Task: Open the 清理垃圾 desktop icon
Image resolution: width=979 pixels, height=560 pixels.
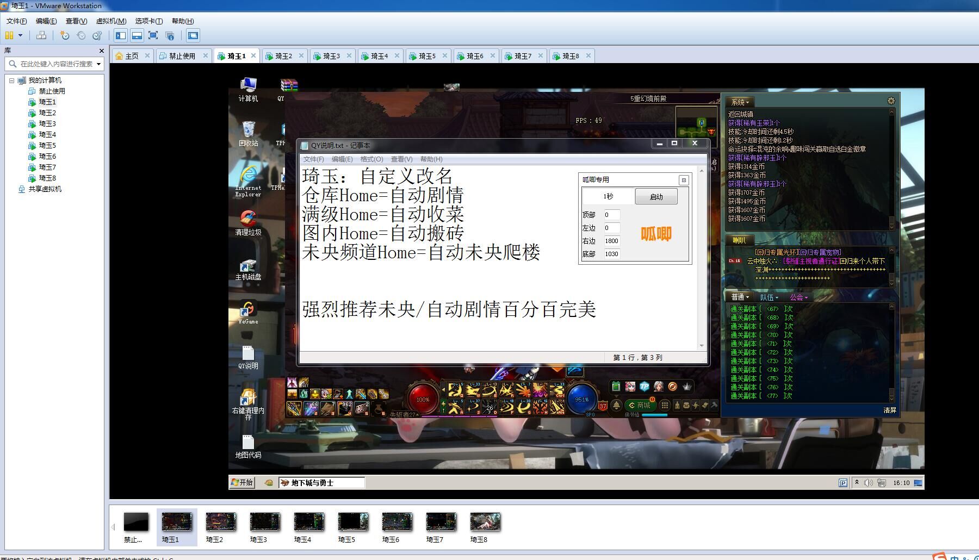Action: pos(248,223)
